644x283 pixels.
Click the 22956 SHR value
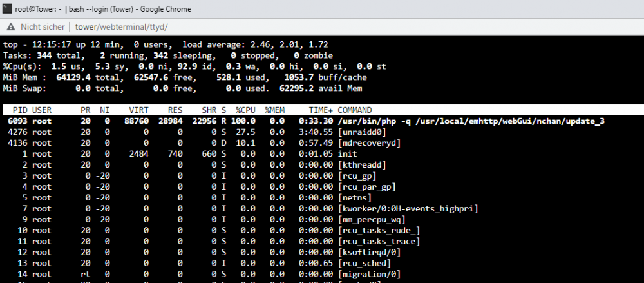pos(205,121)
